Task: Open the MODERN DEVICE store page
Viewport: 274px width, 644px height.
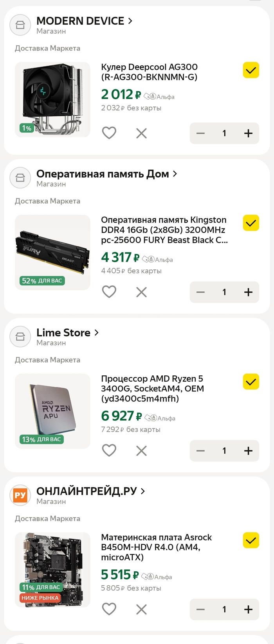Action: tap(81, 21)
